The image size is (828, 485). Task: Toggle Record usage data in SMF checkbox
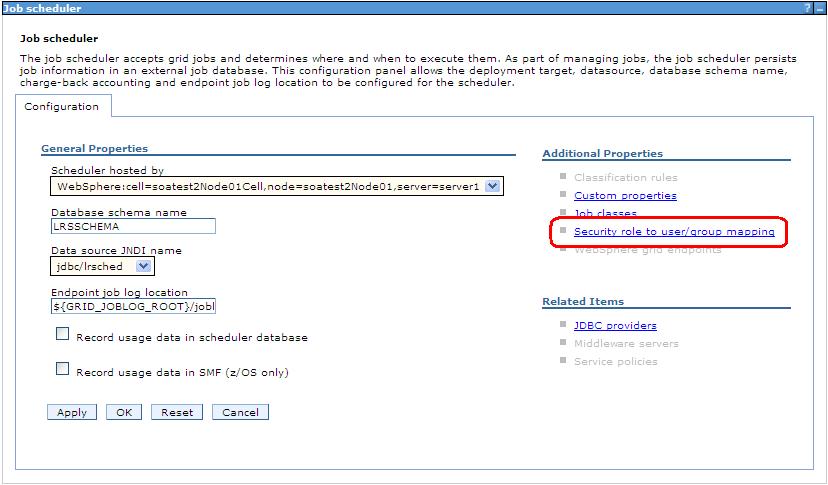point(62,370)
